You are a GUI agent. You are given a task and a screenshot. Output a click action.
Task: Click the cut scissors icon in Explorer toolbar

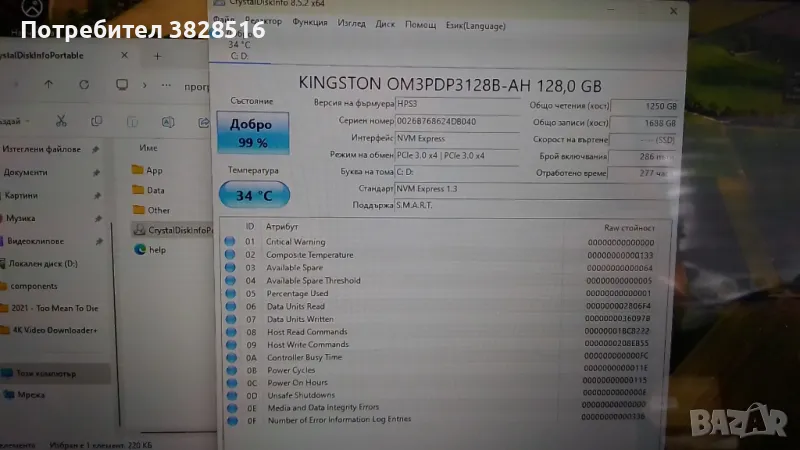[x=60, y=121]
